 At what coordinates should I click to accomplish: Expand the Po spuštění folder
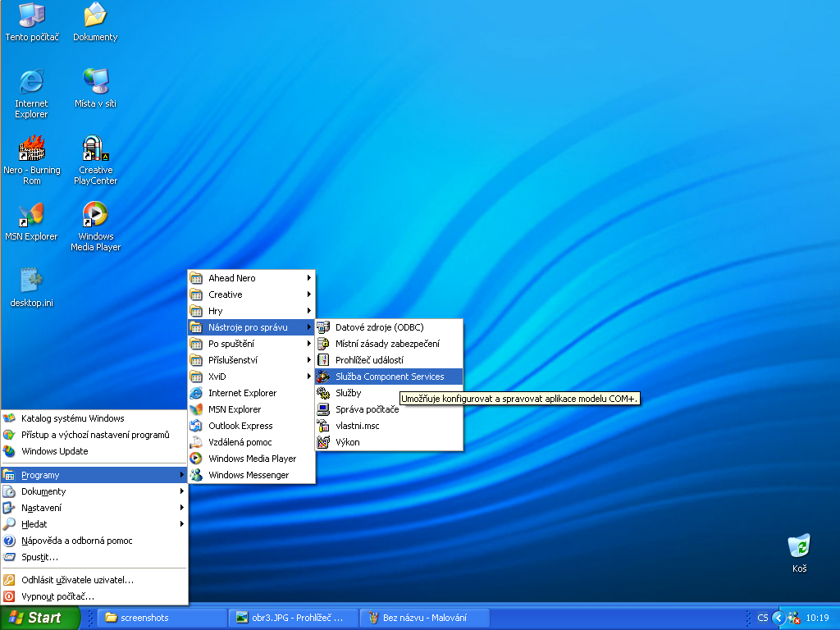pos(251,344)
